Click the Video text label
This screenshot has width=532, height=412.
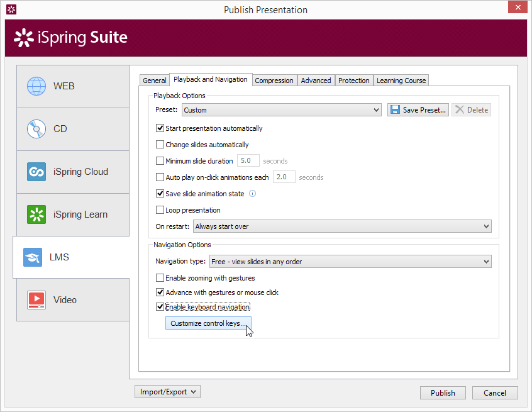point(65,300)
